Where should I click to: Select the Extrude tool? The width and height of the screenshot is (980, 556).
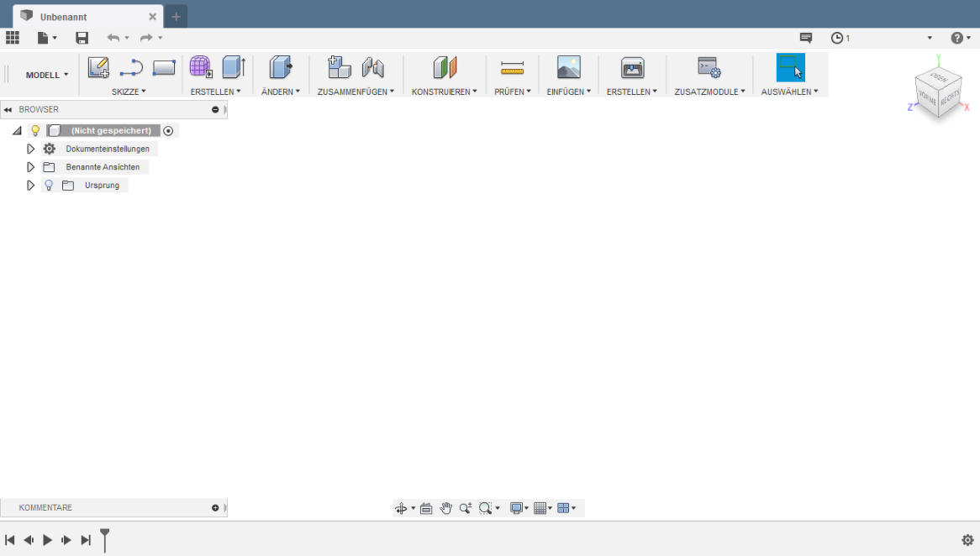pyautogui.click(x=234, y=67)
